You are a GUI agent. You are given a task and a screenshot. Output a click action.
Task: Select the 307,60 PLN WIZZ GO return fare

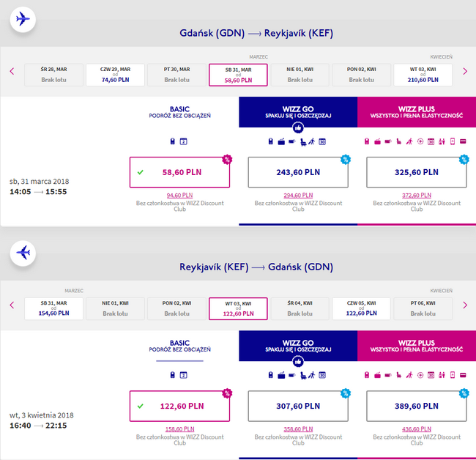click(298, 406)
